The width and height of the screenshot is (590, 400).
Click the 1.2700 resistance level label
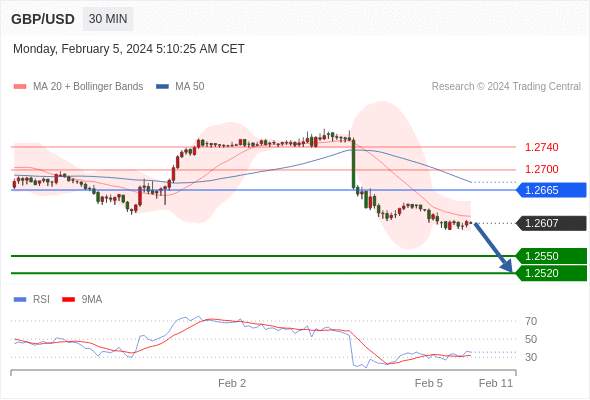[541, 169]
